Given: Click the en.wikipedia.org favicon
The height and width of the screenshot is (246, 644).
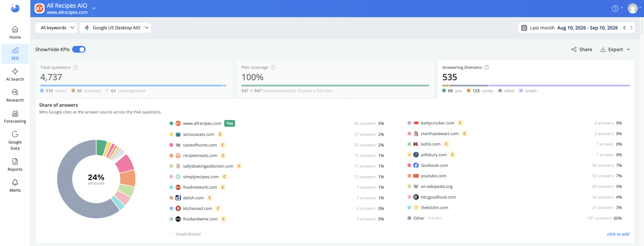Looking at the screenshot, I should [x=416, y=187].
